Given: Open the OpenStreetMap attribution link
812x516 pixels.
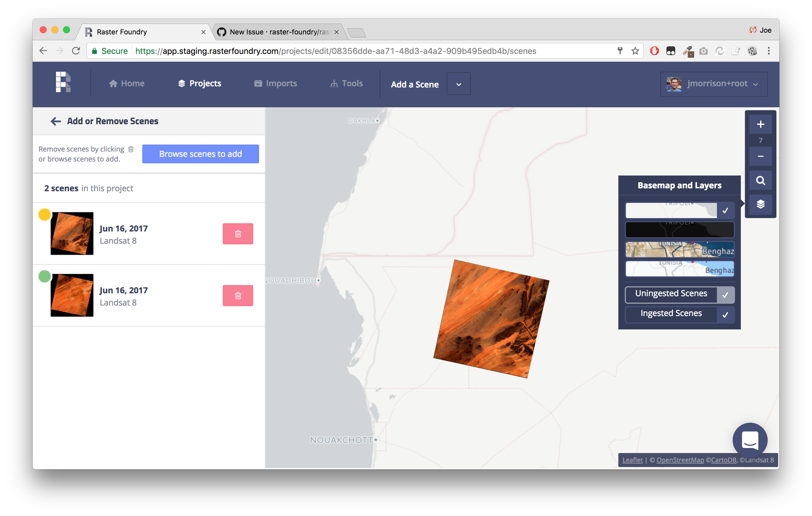Looking at the screenshot, I should point(680,460).
